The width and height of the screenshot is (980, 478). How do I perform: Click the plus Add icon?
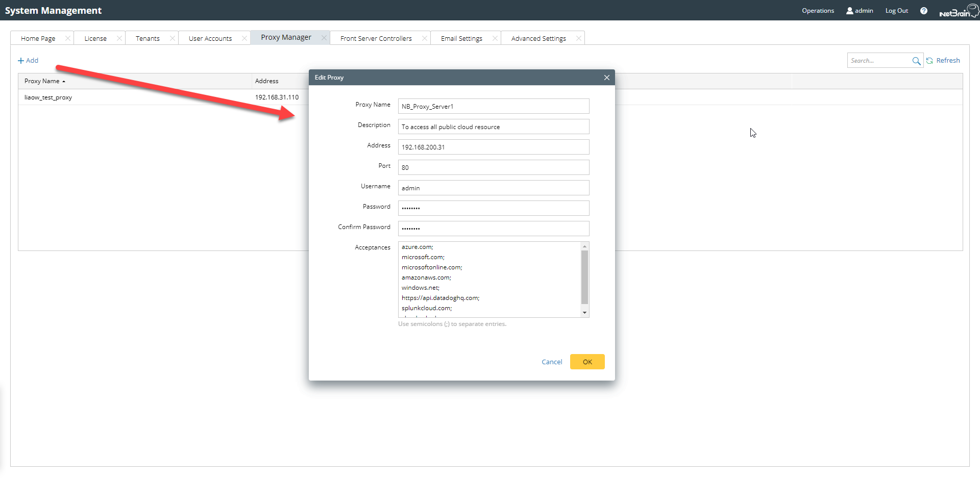click(x=21, y=61)
